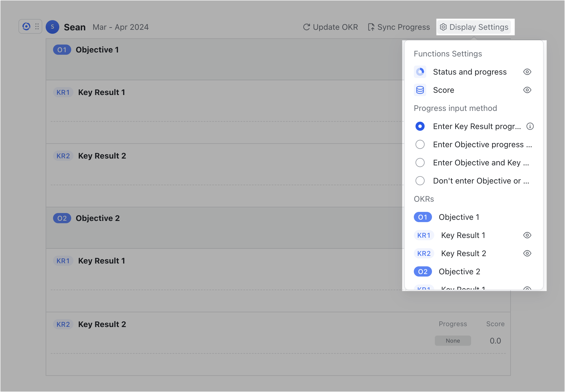The image size is (565, 392).
Task: Click the drag handle dots icon
Action: coord(37,26)
